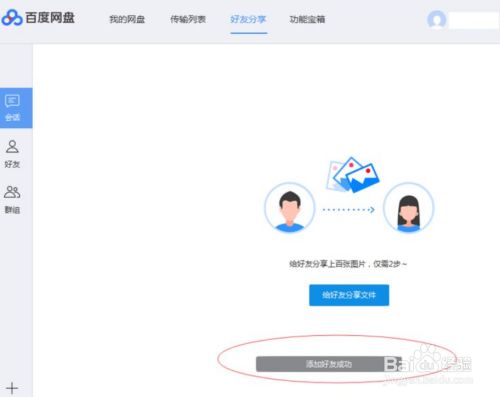Open the user avatar profile
This screenshot has width=500, height=397.
(436, 19)
